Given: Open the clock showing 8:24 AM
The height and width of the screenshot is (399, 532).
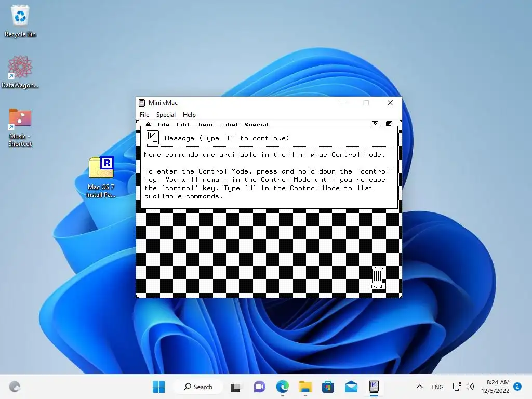Looking at the screenshot, I should coord(495,387).
